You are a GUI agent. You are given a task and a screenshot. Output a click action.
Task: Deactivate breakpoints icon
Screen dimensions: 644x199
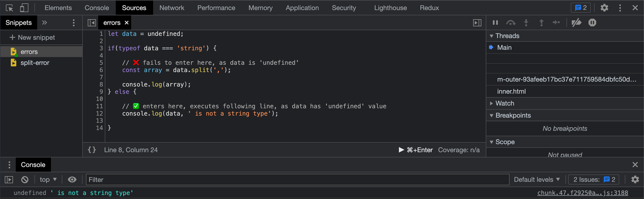[576, 23]
